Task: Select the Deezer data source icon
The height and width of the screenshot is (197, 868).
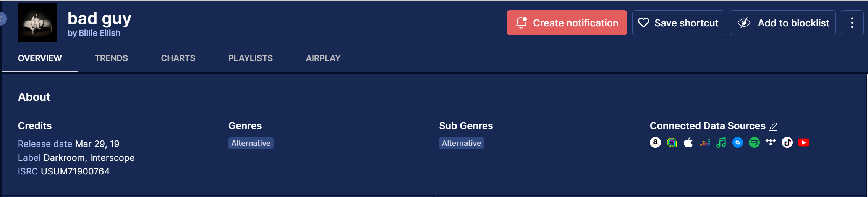Action: click(x=705, y=143)
